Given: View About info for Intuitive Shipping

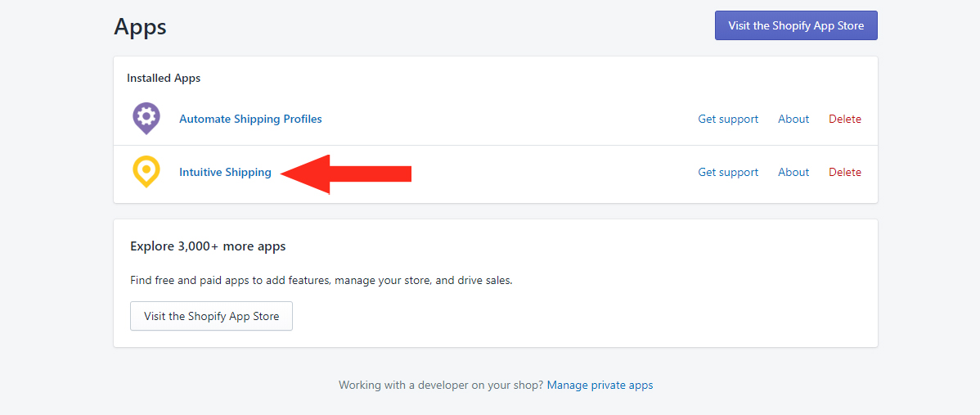Looking at the screenshot, I should click(x=793, y=172).
